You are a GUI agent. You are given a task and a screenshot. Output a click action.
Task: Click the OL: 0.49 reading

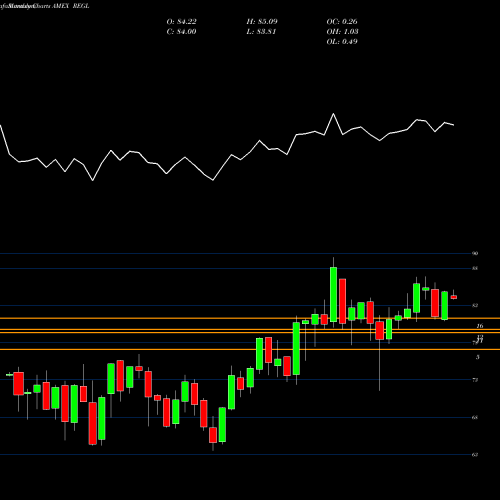click(342, 42)
